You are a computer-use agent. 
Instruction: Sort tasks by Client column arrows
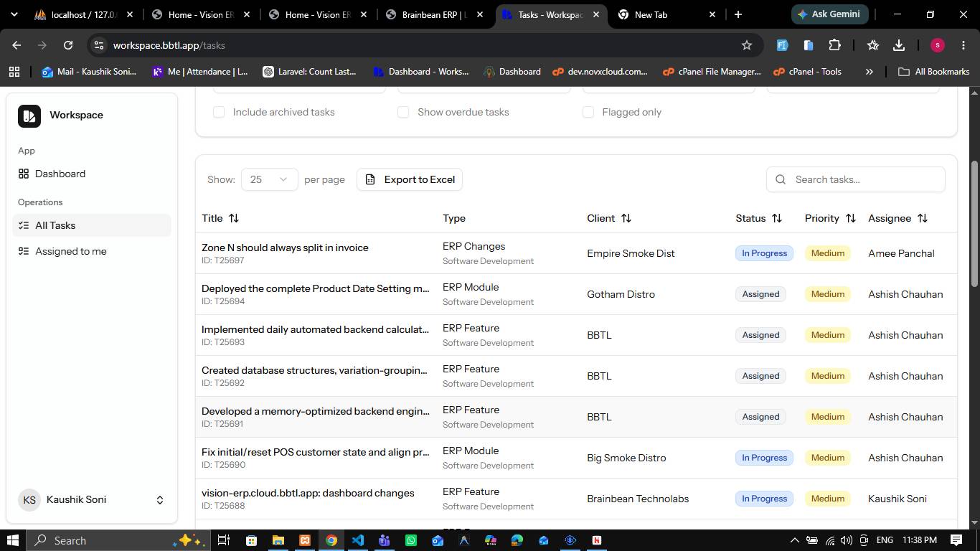626,218
